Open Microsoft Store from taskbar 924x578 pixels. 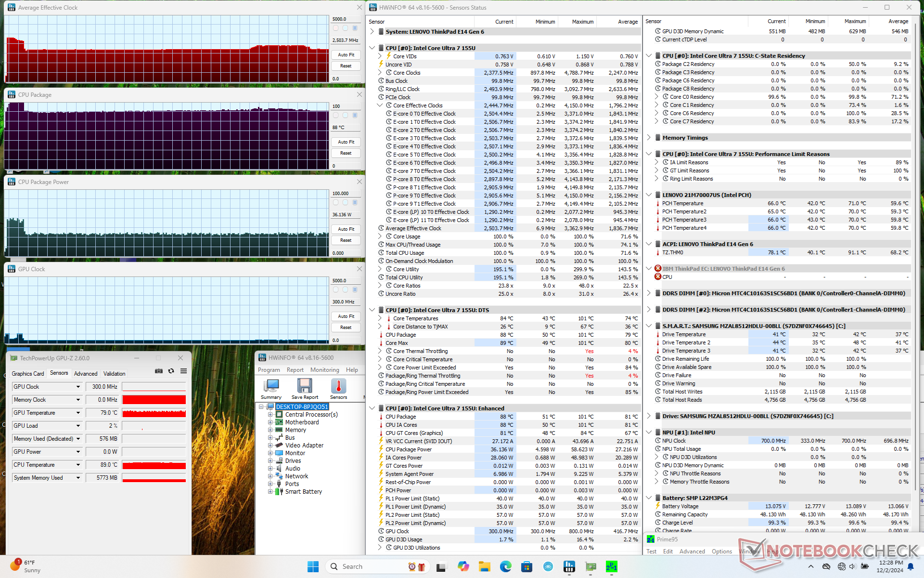(x=526, y=566)
